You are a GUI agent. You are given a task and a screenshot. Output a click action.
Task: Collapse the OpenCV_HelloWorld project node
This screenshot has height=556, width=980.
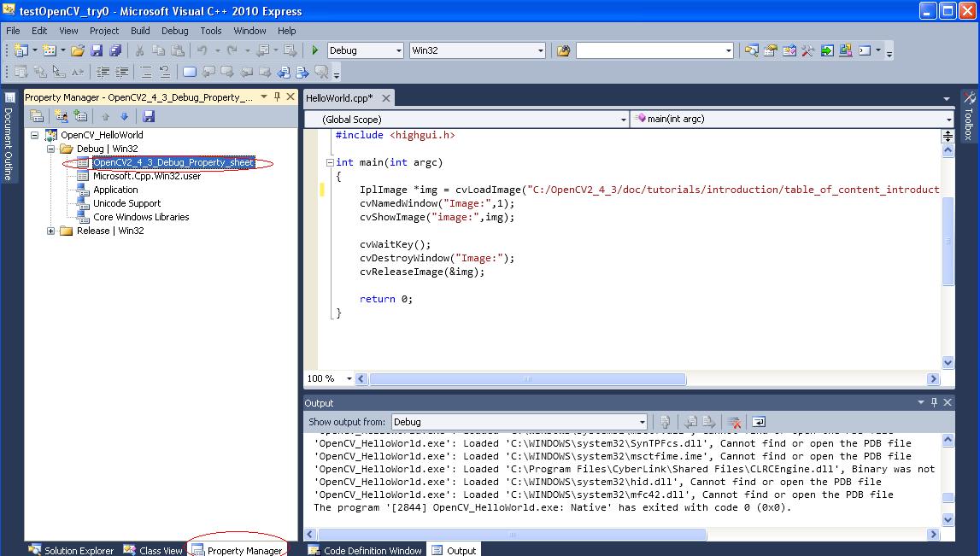coord(34,135)
